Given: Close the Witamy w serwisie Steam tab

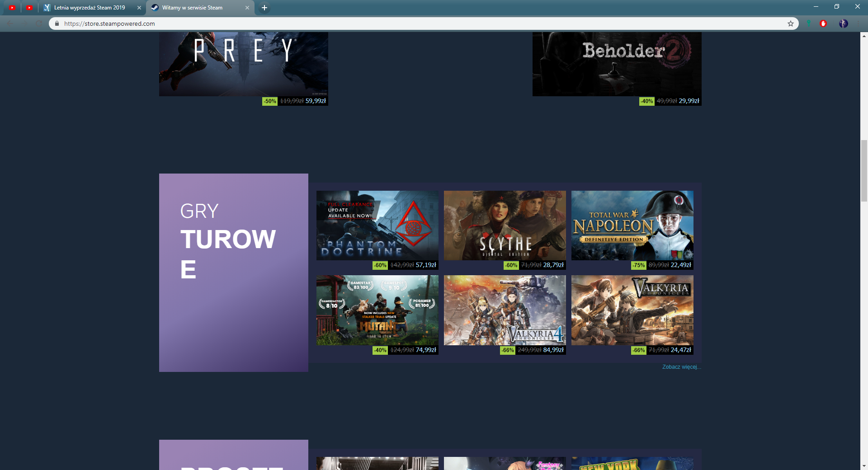Looking at the screenshot, I should tap(247, 8).
